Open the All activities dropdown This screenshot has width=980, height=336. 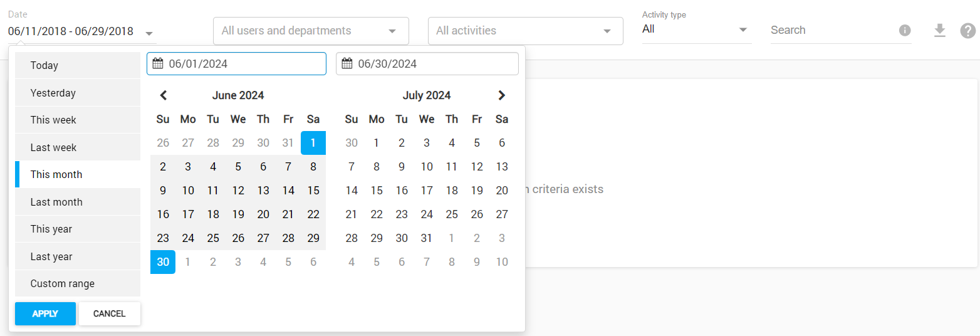click(x=525, y=31)
